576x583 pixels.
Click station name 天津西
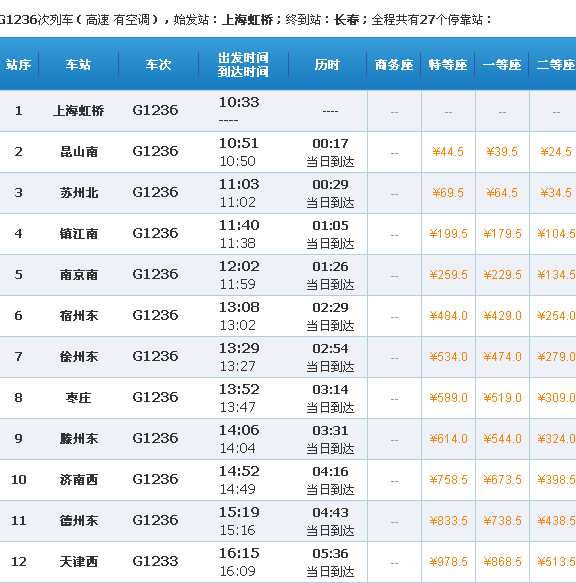point(79,561)
